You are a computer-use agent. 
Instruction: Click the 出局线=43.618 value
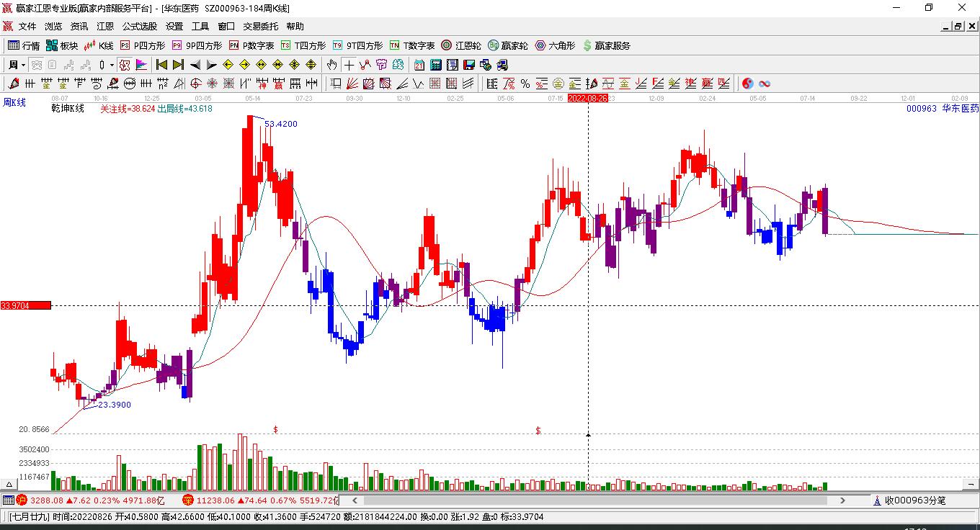tap(185, 109)
